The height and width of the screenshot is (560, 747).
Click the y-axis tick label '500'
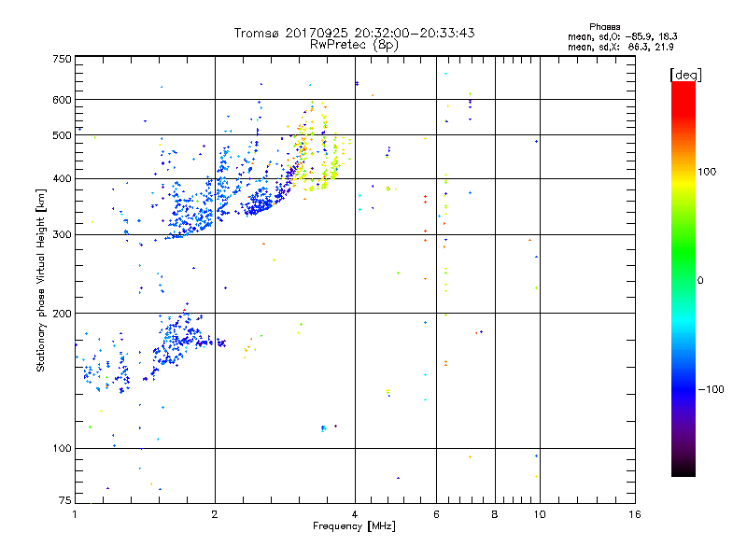62,135
